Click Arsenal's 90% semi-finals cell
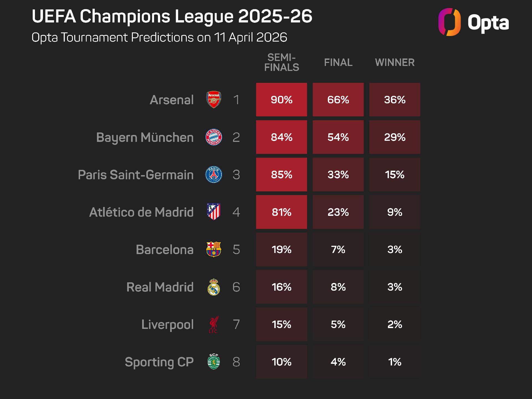 click(x=282, y=100)
